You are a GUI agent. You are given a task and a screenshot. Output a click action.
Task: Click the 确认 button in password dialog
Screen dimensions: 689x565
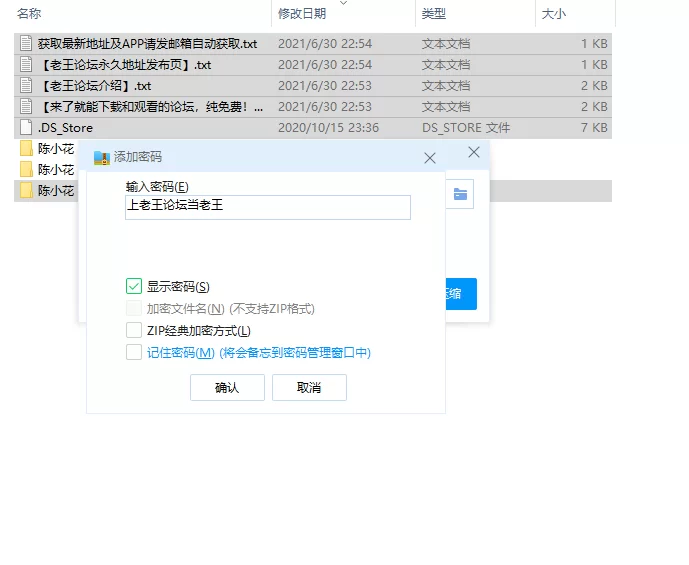[227, 388]
